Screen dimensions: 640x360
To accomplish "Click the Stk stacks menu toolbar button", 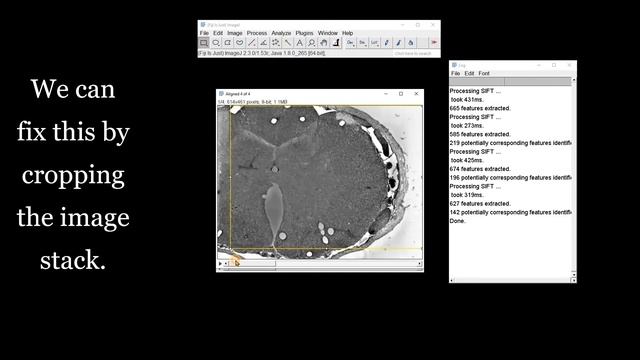I will (x=362, y=43).
